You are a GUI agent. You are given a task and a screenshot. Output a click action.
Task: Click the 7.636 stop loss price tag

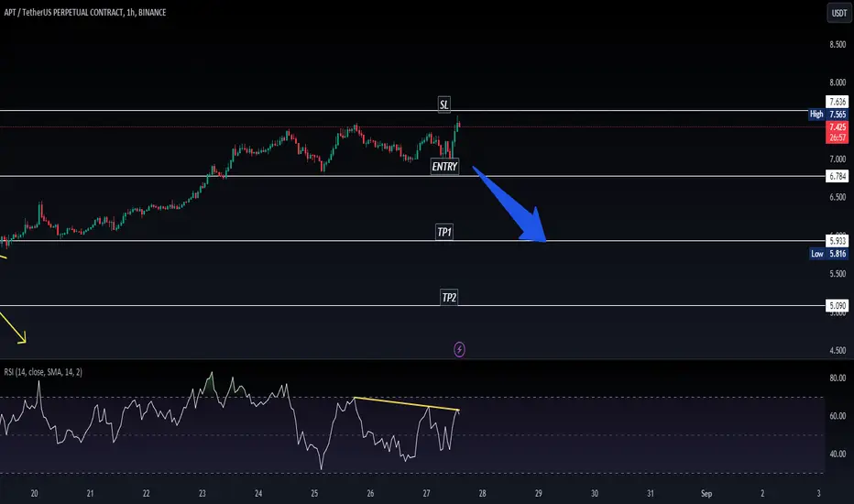838,102
